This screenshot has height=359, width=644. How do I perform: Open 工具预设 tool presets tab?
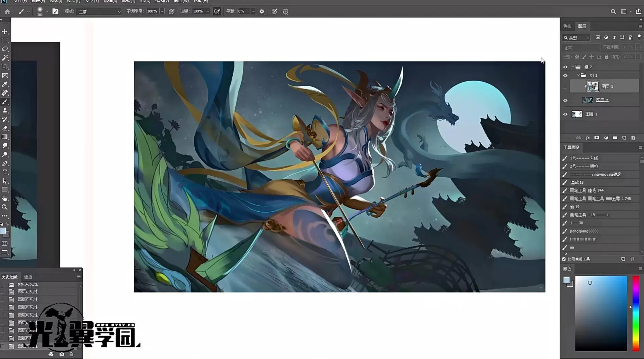pyautogui.click(x=571, y=147)
